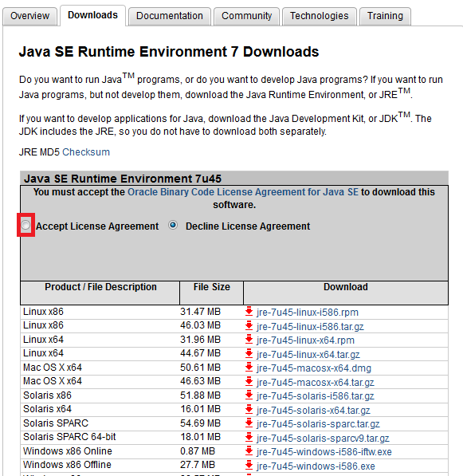Click download arrow icon for jre-7u45-windows-i586.exe
The image size is (463, 476).
point(249,465)
